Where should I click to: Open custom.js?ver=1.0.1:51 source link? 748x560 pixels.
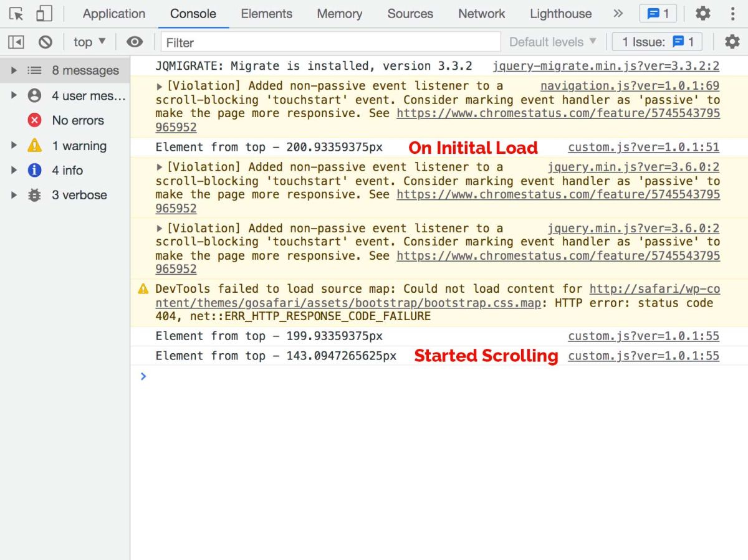pos(644,148)
